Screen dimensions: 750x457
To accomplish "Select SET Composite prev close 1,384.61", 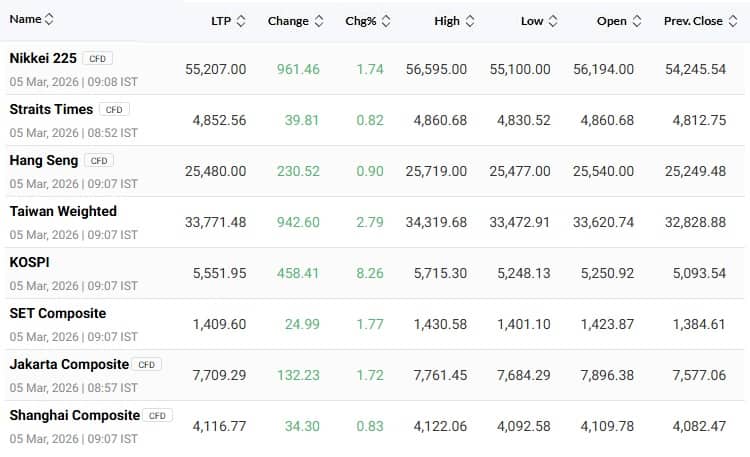I will (699, 324).
